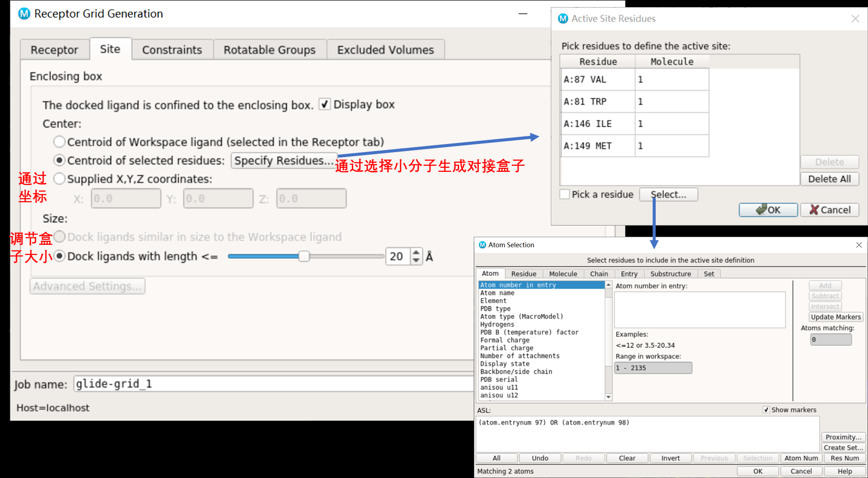Click the Res Num button
Image resolution: width=868 pixels, height=478 pixels.
tap(845, 458)
